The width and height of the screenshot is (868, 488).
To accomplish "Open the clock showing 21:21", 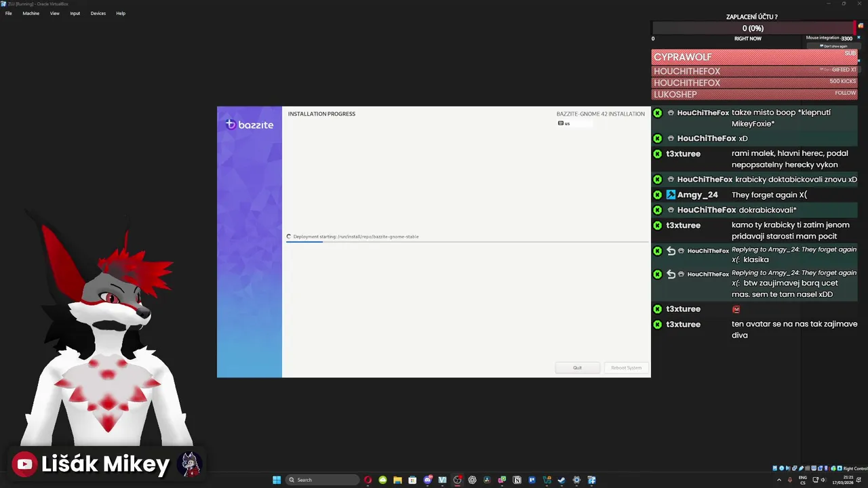I will [x=843, y=480].
